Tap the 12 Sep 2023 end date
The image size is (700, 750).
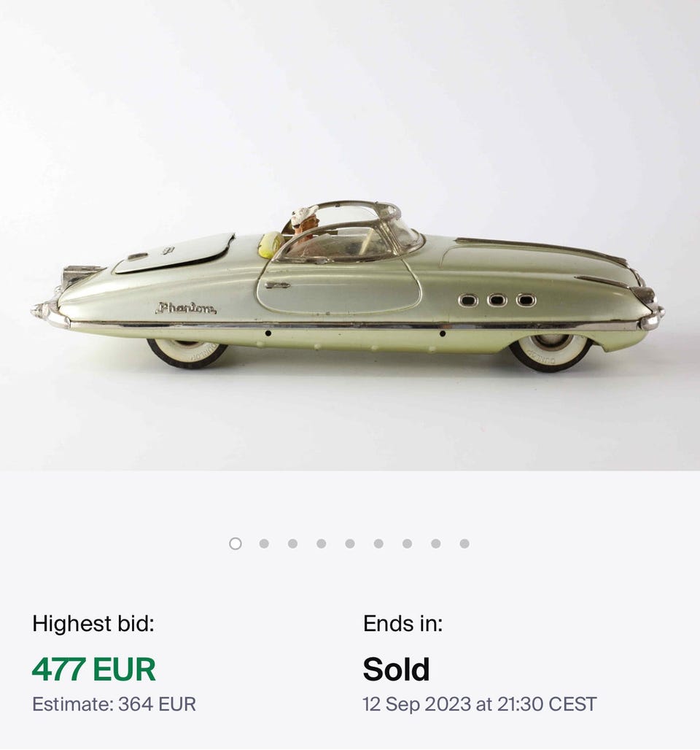click(480, 704)
